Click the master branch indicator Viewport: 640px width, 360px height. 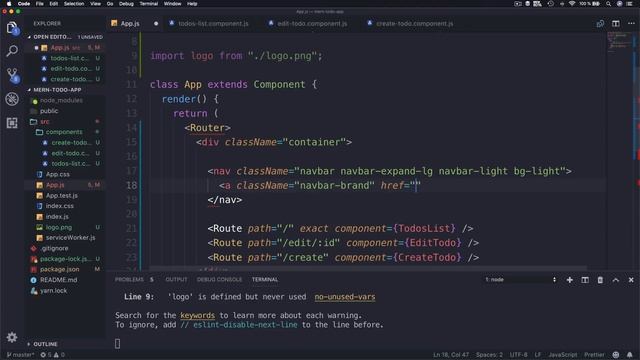(20, 355)
